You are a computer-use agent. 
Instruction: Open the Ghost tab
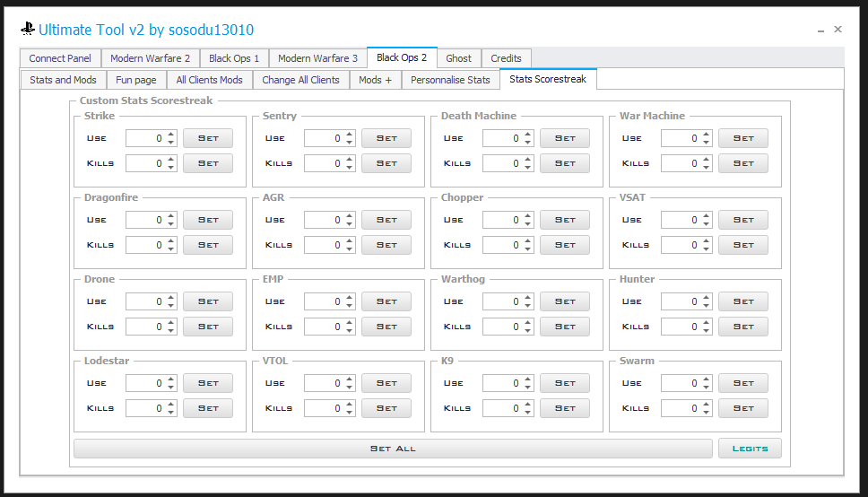459,58
